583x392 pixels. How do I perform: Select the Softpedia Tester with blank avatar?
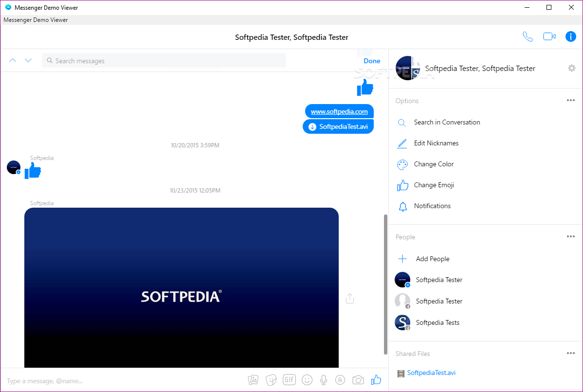pos(439,301)
